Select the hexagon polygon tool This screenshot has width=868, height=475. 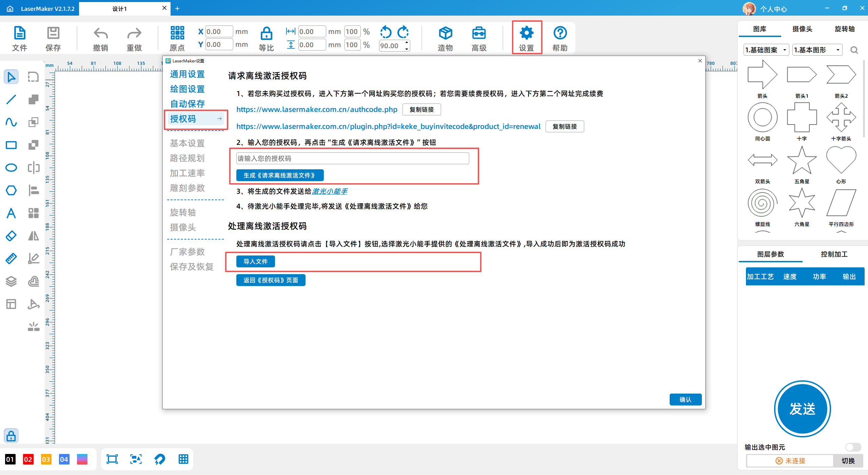pos(11,190)
